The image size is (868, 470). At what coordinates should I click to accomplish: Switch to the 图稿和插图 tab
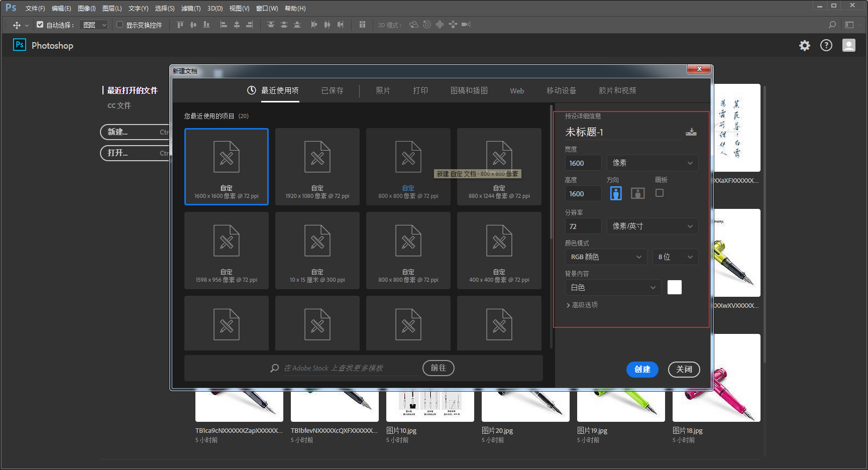(x=469, y=91)
